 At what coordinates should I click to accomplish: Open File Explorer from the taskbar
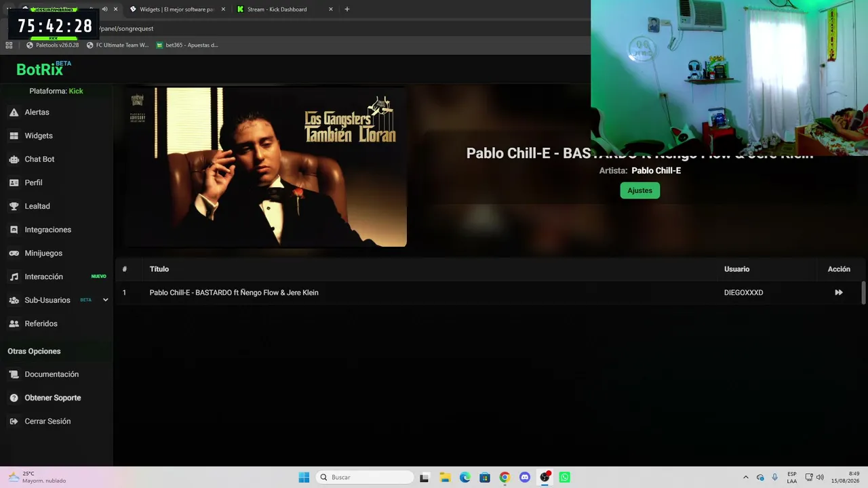pyautogui.click(x=445, y=477)
